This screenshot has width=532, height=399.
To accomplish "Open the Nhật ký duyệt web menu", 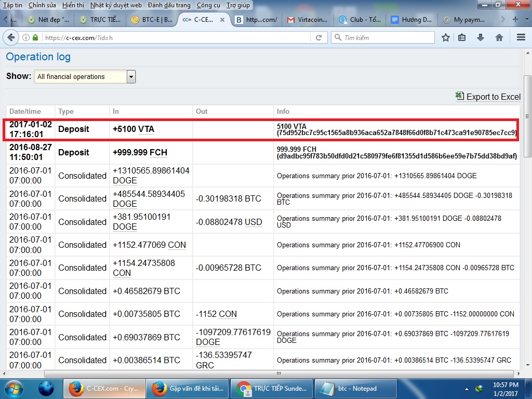I will pyautogui.click(x=116, y=5).
